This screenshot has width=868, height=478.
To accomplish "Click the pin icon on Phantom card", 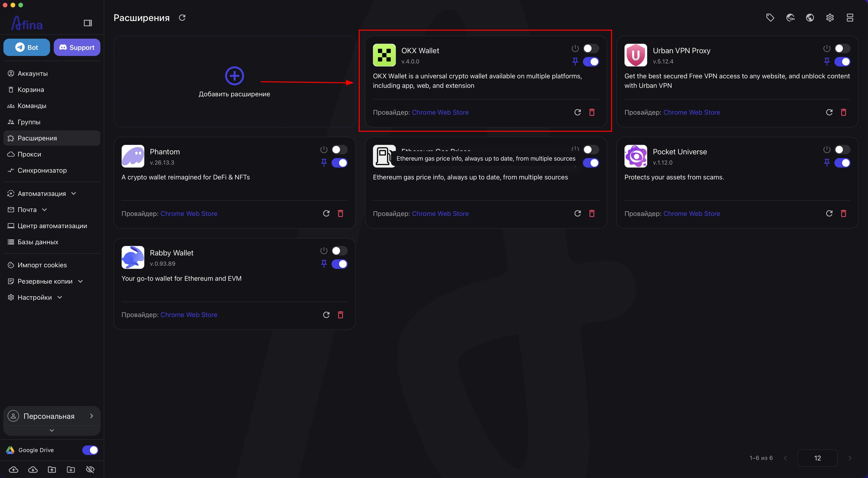I will pyautogui.click(x=324, y=163).
